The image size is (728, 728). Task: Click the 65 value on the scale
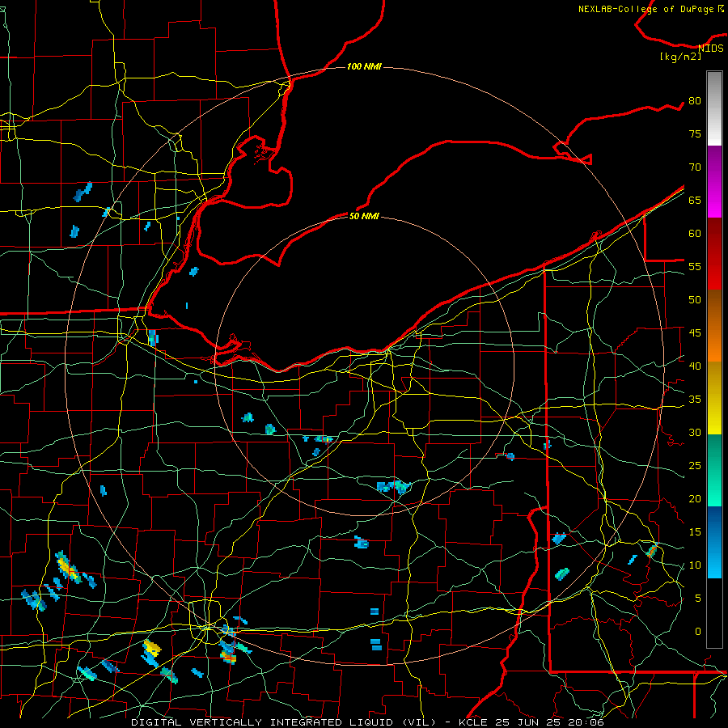pyautogui.click(x=695, y=201)
